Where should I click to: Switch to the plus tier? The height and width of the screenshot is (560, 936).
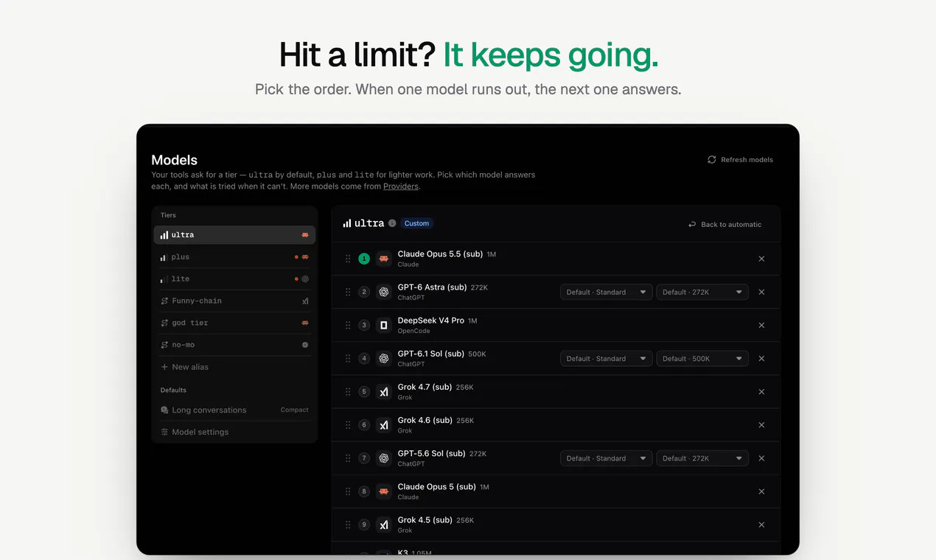[234, 257]
